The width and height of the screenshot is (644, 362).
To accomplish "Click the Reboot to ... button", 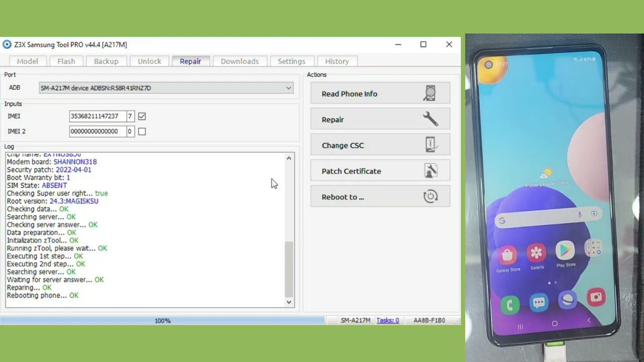I will 380,197.
